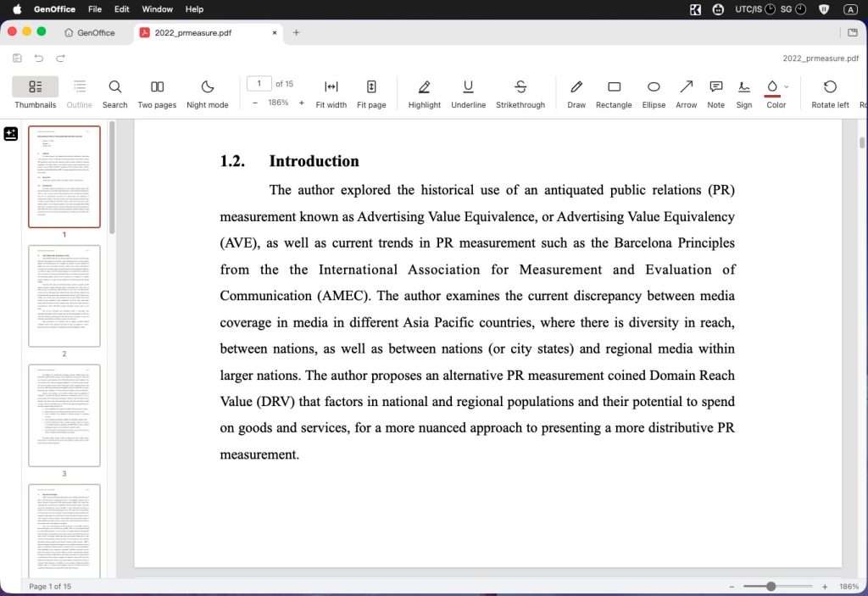This screenshot has height=596, width=868.
Task: Click the Color droplet icon
Action: click(x=771, y=86)
